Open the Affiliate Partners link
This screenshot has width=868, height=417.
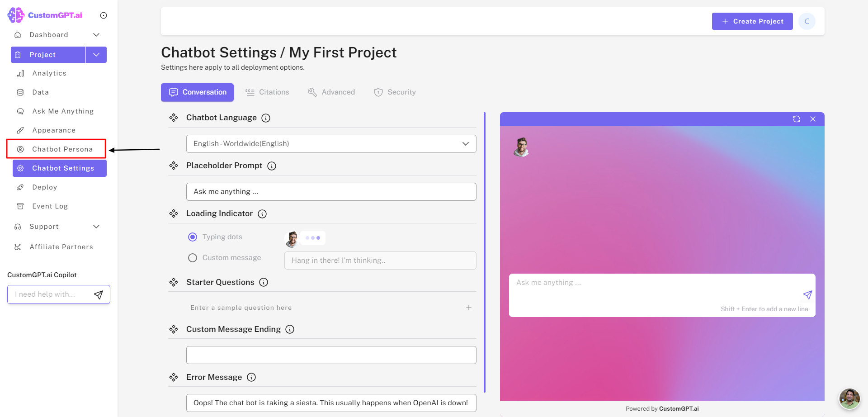(61, 247)
